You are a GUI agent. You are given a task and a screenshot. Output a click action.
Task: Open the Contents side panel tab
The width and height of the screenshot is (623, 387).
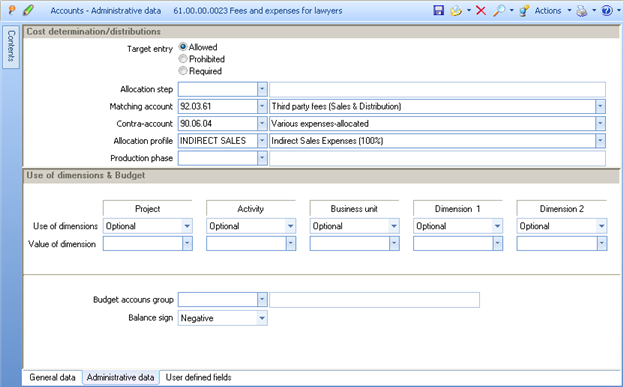[11, 47]
